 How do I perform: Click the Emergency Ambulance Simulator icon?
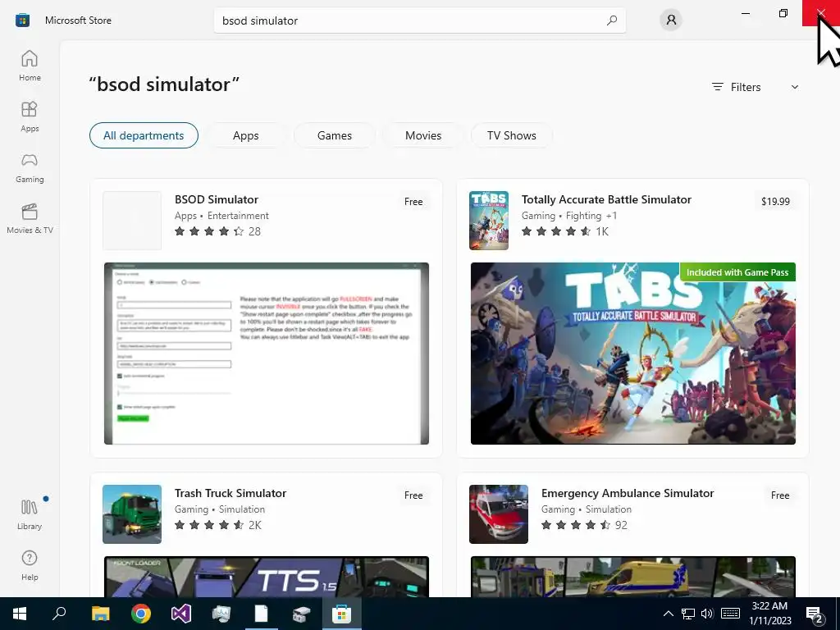(x=498, y=514)
